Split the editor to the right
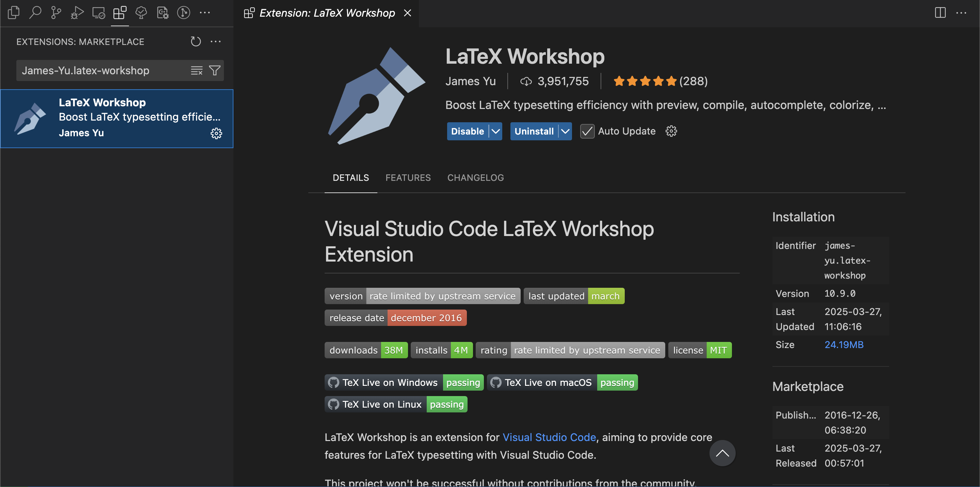980x487 pixels. click(x=940, y=13)
